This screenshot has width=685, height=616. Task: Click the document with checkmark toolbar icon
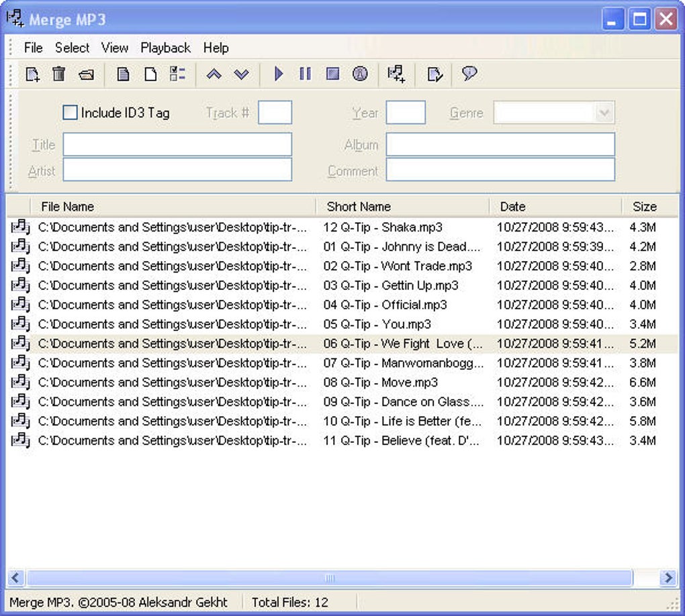435,74
